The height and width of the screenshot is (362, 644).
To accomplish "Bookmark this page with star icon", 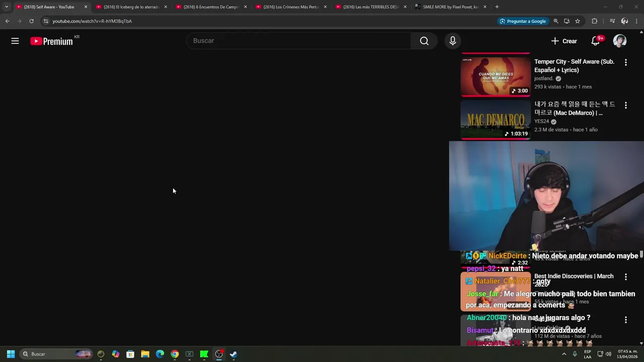I will coord(578,21).
